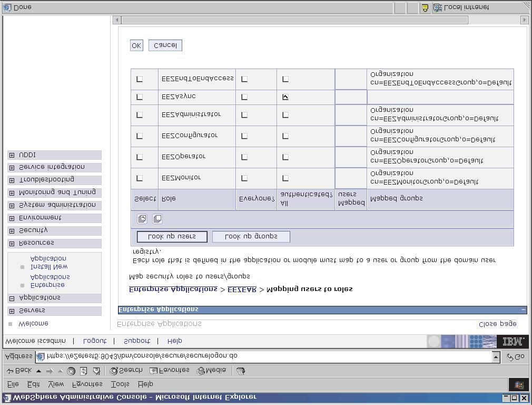
Task: Click the Support link
Action: pos(137,341)
